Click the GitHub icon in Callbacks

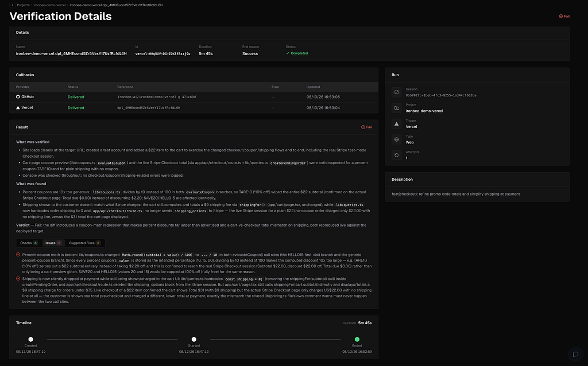pos(18,96)
